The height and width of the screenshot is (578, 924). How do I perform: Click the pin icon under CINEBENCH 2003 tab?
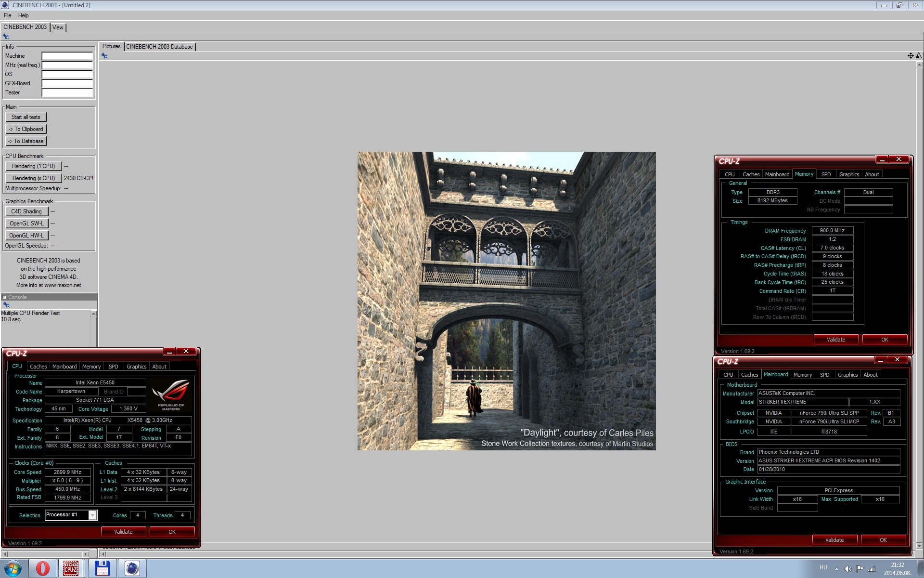[6, 37]
